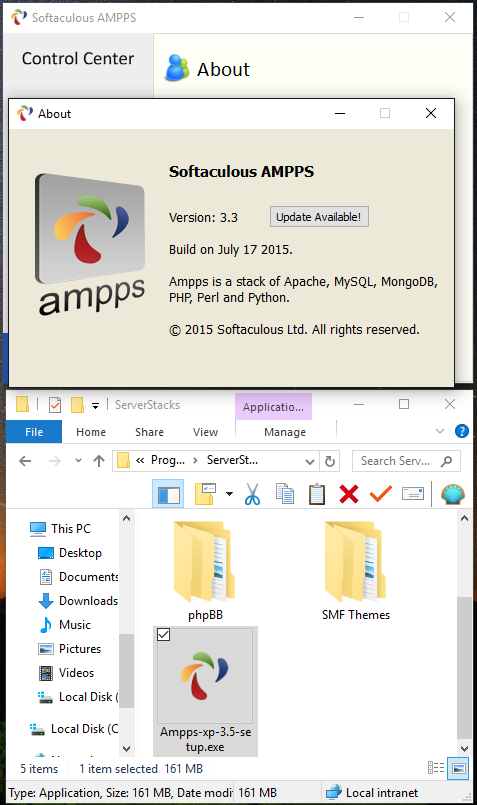Select Music in navigation pane
477x805 pixels.
coord(65,625)
